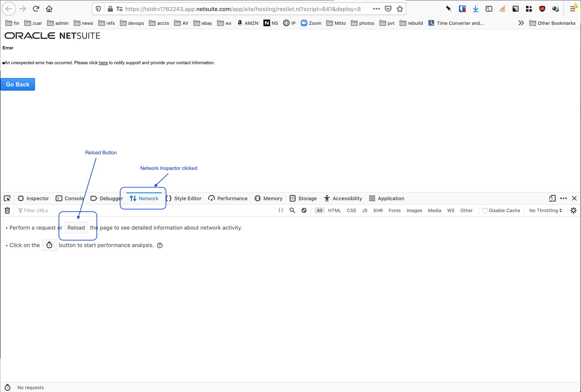Click the Reload button in Network panel
Image resolution: width=581 pixels, height=392 pixels.
(x=76, y=228)
